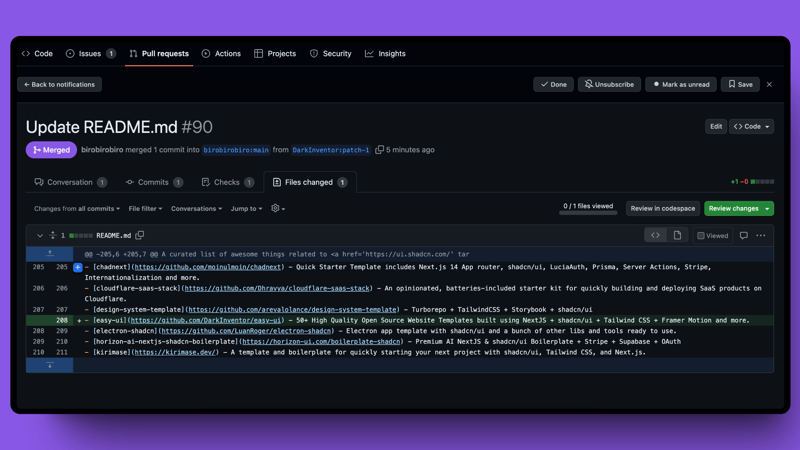Collapse the README.md file diff

coord(40,236)
